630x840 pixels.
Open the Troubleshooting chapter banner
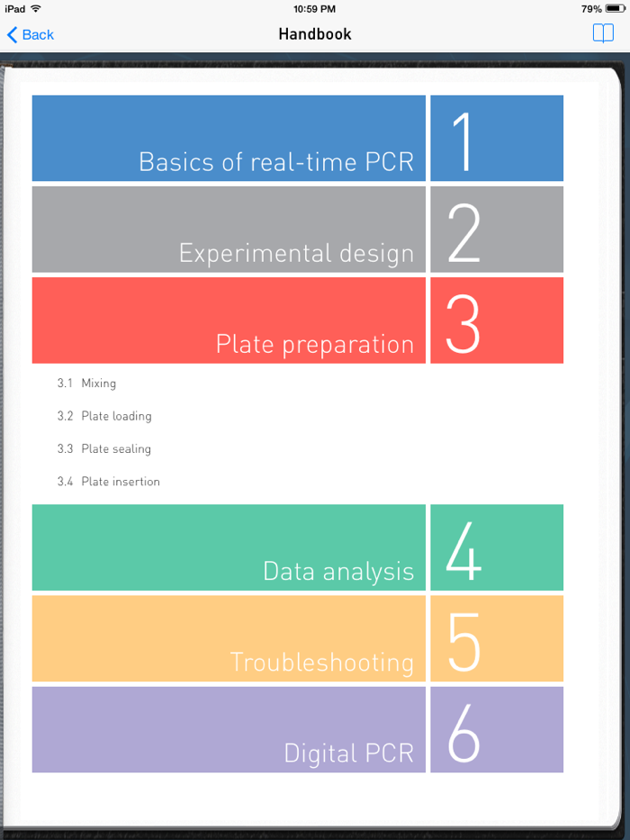[x=229, y=638]
